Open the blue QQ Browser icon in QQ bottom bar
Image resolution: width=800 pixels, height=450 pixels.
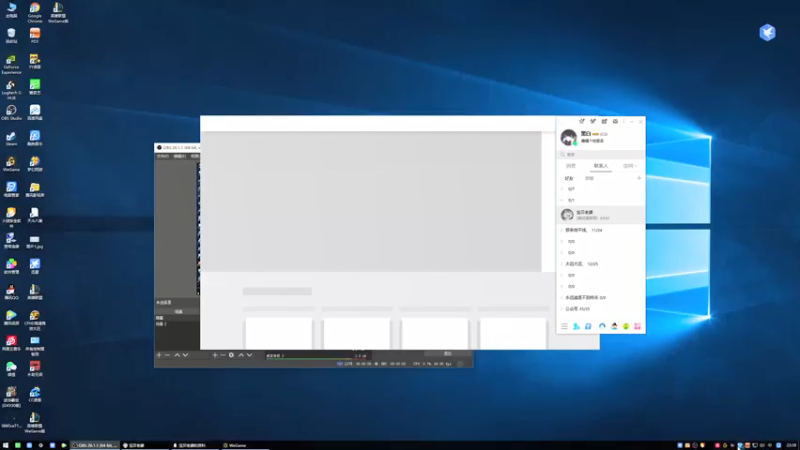pos(602,326)
